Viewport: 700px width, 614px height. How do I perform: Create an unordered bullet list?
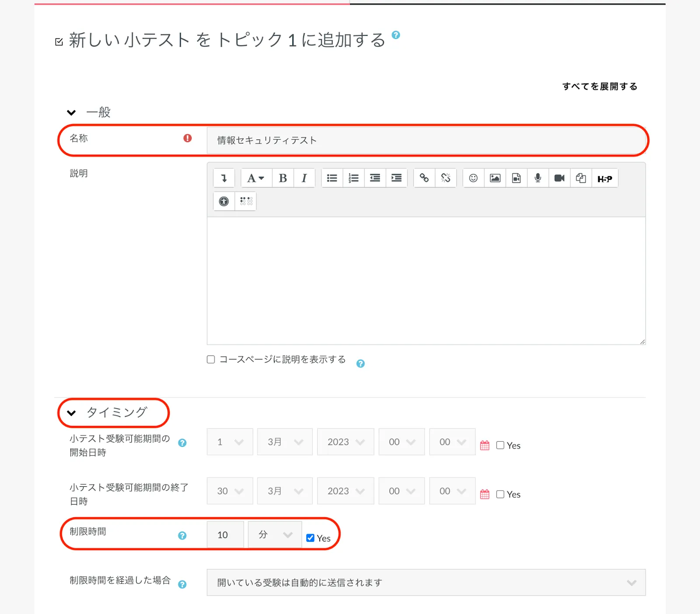pyautogui.click(x=332, y=178)
